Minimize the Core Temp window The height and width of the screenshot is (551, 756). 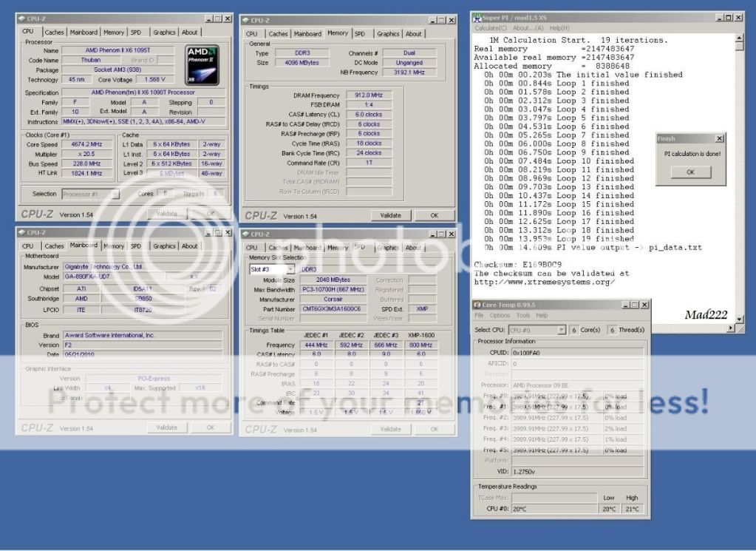tap(625, 305)
